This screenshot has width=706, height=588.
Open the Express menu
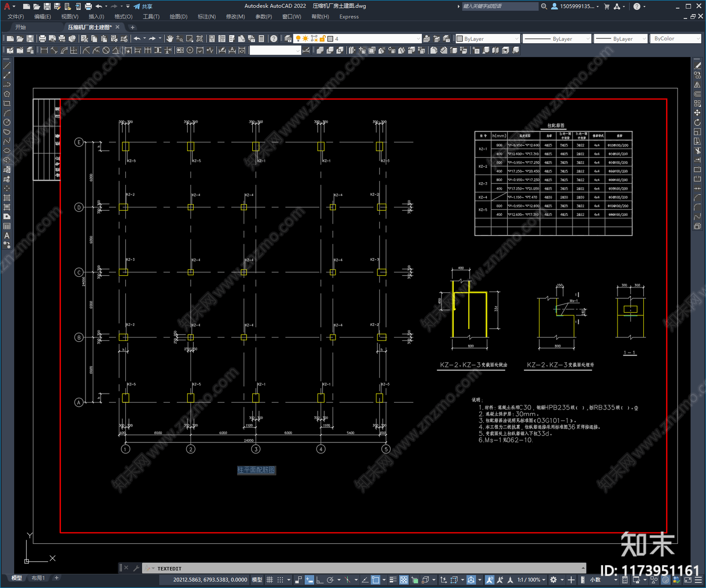(x=349, y=17)
